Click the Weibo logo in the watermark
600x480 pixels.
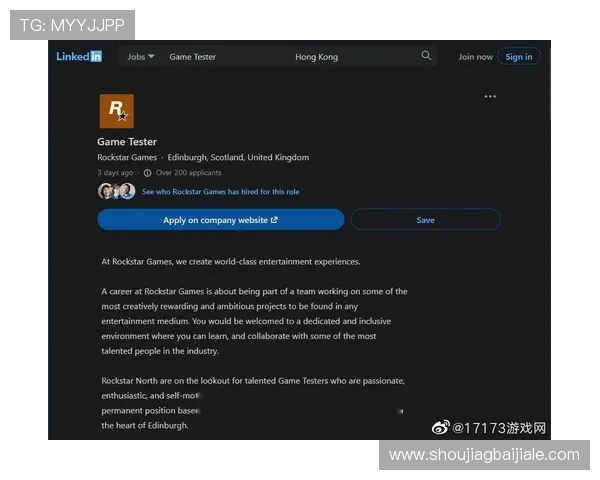pyautogui.click(x=441, y=428)
